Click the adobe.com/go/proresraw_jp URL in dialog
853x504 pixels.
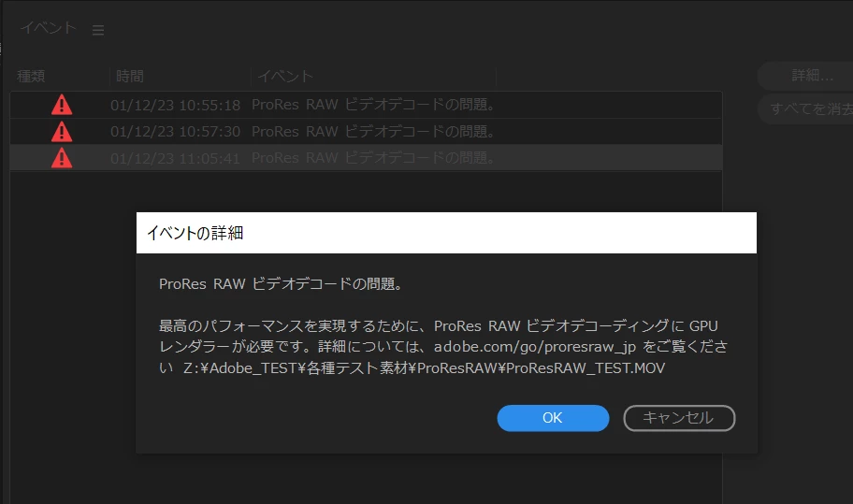[535, 347]
